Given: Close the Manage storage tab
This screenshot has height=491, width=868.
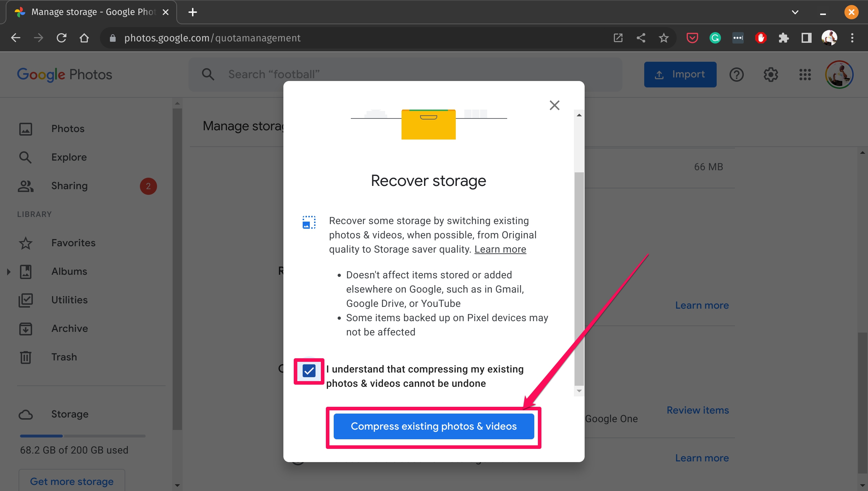Looking at the screenshot, I should [x=165, y=12].
